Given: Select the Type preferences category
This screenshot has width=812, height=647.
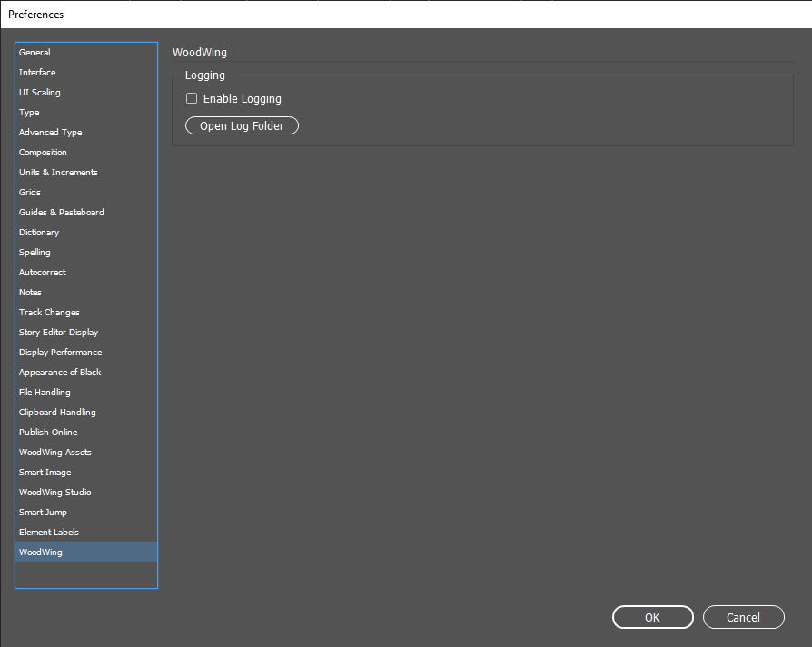Looking at the screenshot, I should click(x=30, y=113).
